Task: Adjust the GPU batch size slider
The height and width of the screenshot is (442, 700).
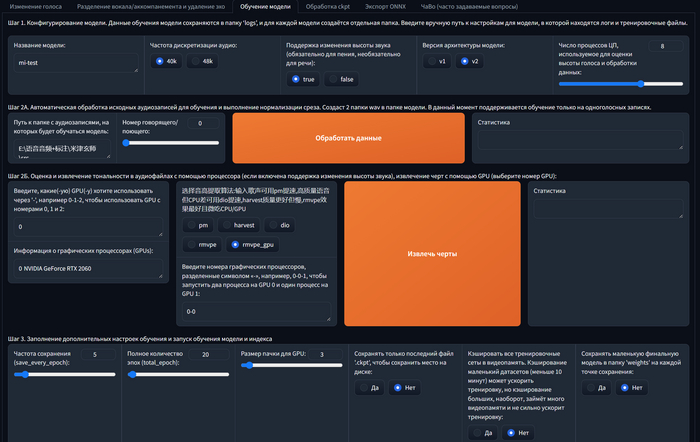Action: tap(292, 365)
